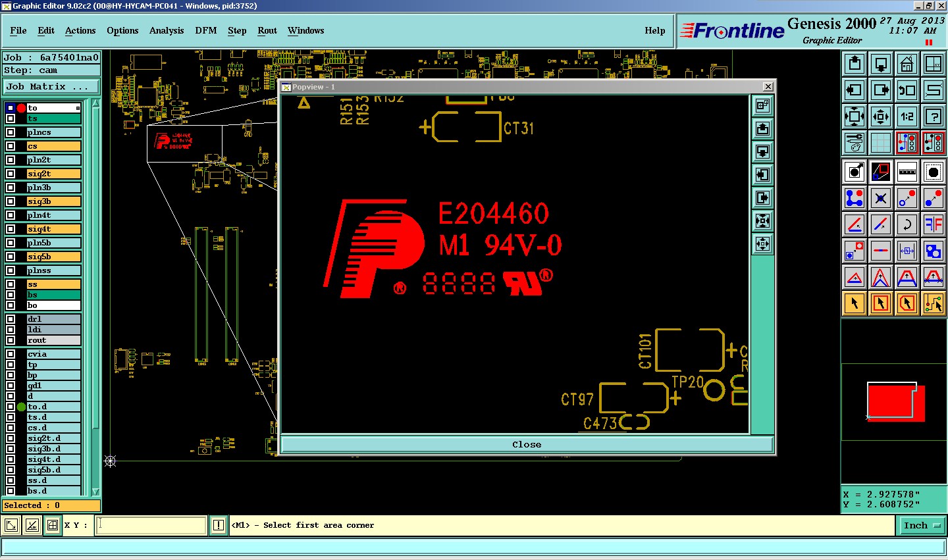Toggle display checkbox for layer rout
Viewport: 948px width, 560px height.
point(11,340)
